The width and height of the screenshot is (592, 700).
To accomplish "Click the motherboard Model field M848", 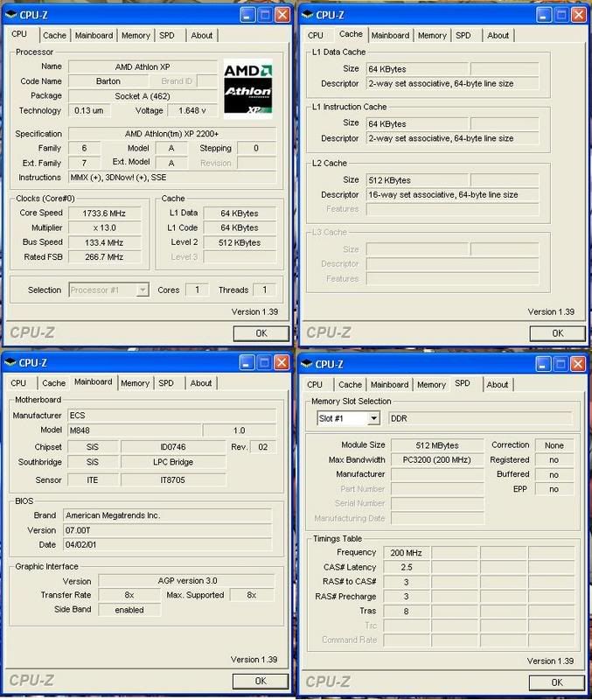I will pos(135,430).
